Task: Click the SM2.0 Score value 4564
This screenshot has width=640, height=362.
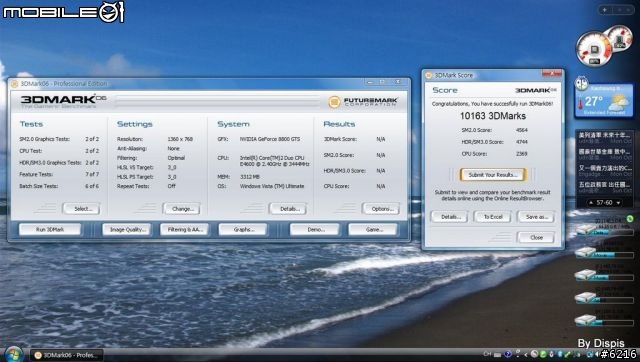Action: [x=521, y=130]
